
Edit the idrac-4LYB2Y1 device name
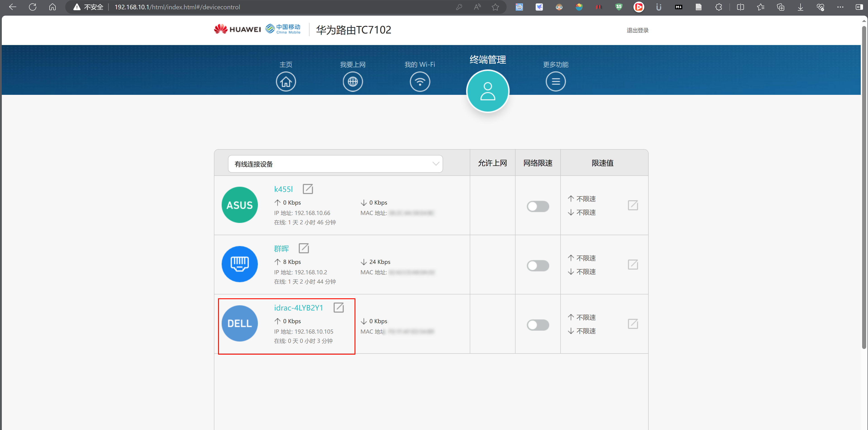pos(338,307)
